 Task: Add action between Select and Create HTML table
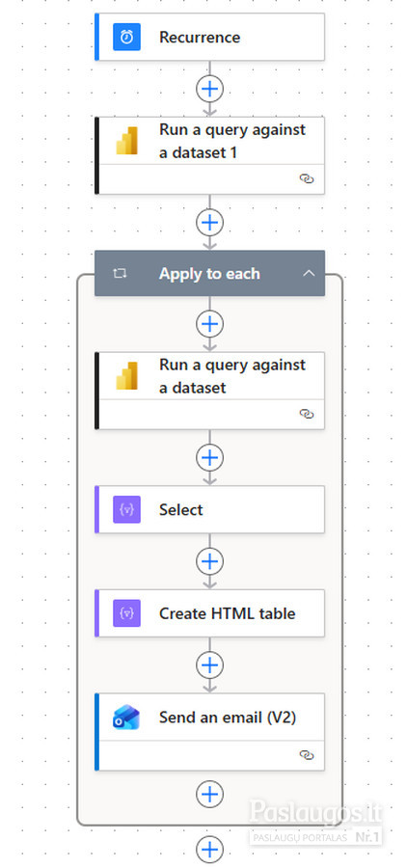coord(210,561)
